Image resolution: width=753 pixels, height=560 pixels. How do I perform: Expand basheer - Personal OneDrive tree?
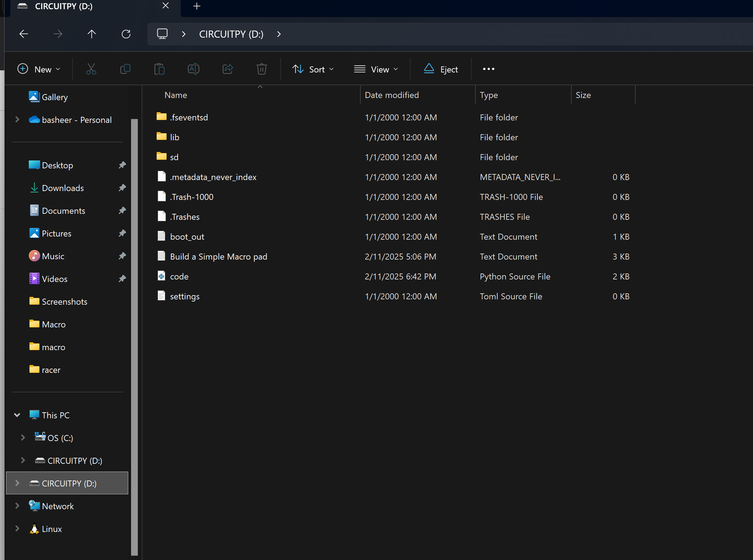coord(17,120)
